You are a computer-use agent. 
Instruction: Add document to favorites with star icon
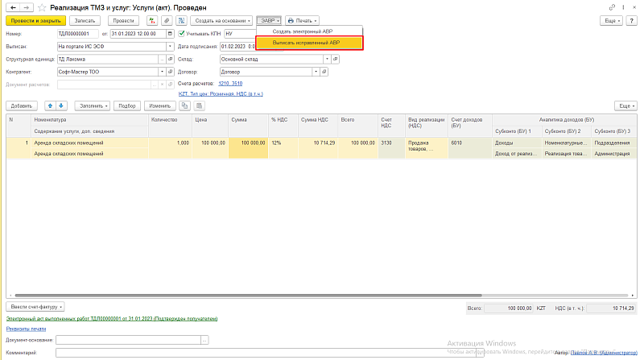click(41, 6)
